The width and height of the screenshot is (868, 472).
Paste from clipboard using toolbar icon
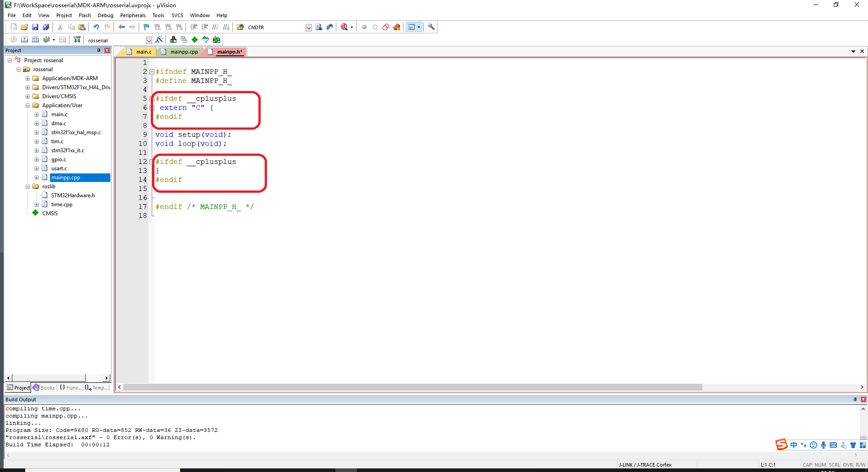[x=82, y=27]
